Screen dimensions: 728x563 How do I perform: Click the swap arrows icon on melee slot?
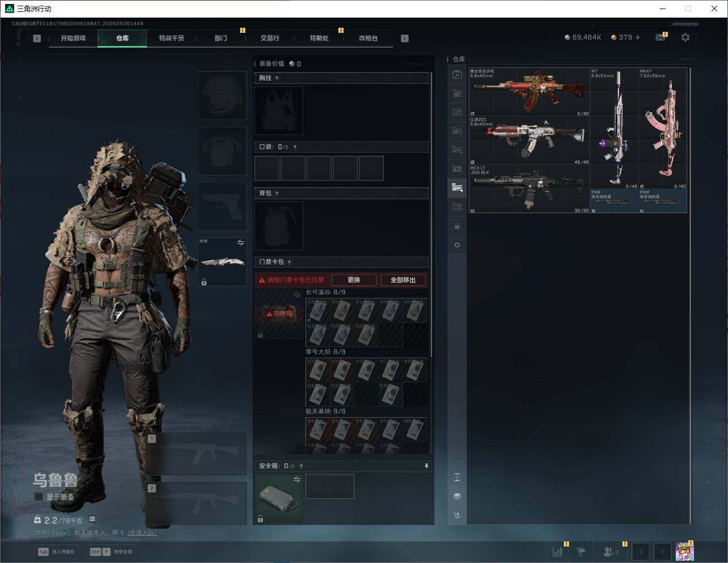[240, 243]
